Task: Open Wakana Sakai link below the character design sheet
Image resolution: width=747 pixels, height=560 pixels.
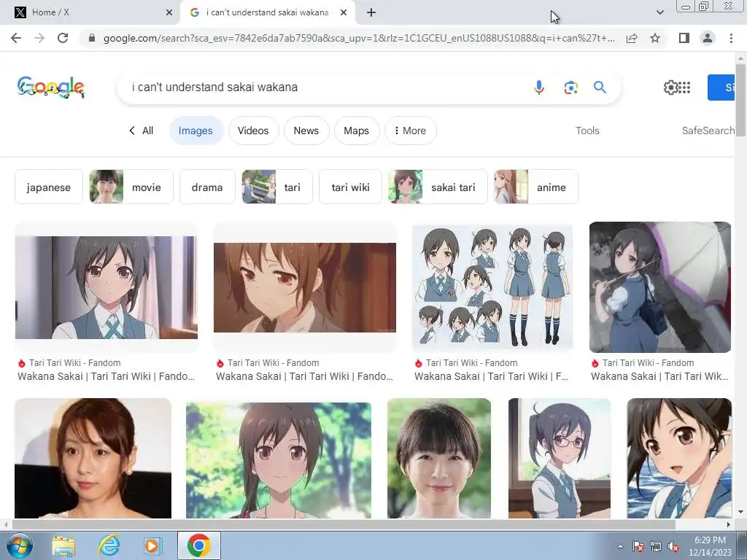Action: (491, 376)
